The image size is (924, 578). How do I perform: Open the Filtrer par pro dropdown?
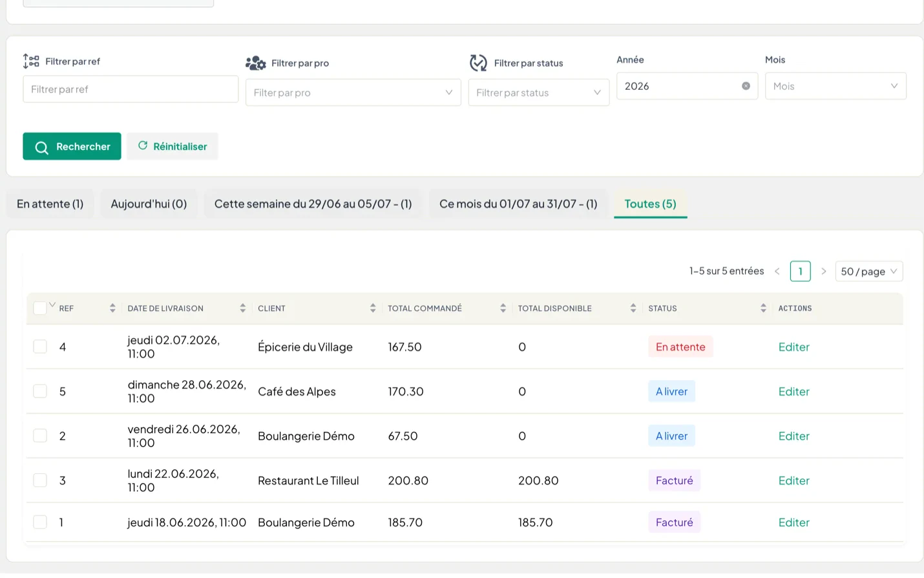tap(353, 92)
